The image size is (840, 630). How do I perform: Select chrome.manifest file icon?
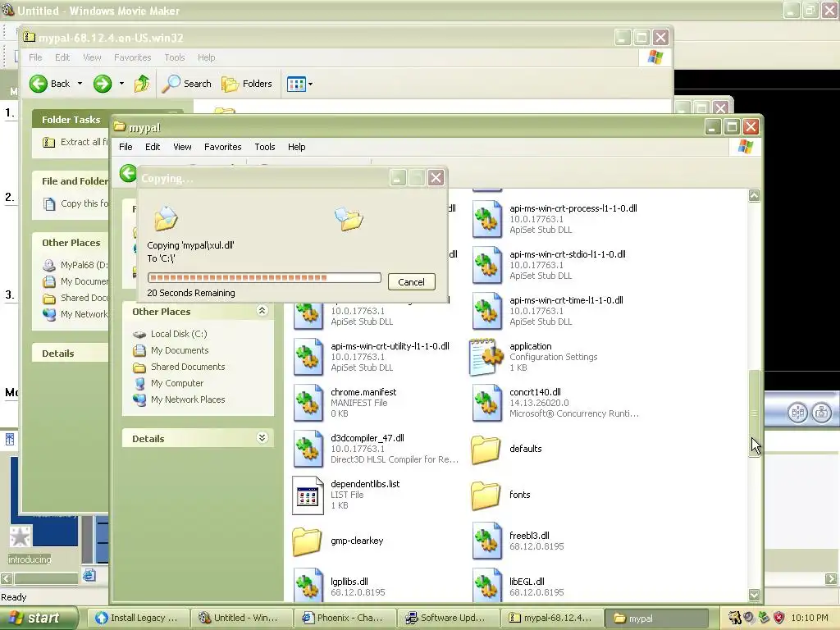click(308, 403)
